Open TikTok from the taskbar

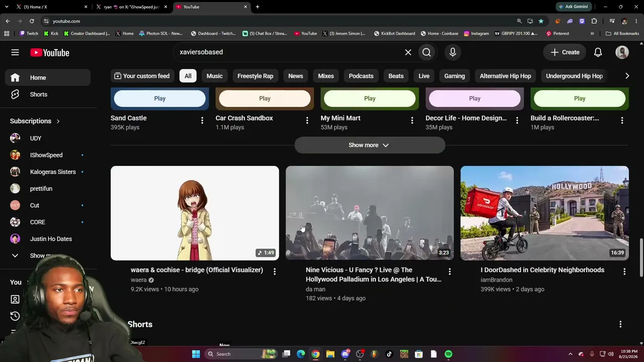click(389, 354)
